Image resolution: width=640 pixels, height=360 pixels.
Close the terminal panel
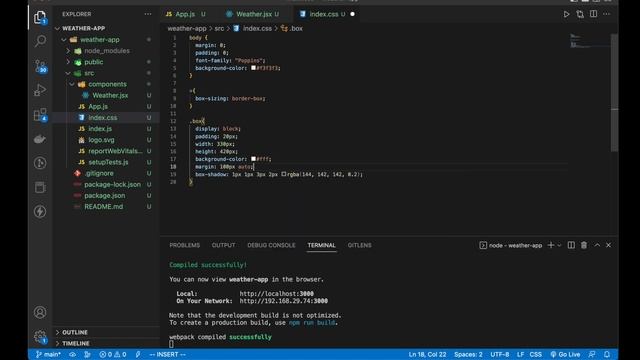pos(609,245)
